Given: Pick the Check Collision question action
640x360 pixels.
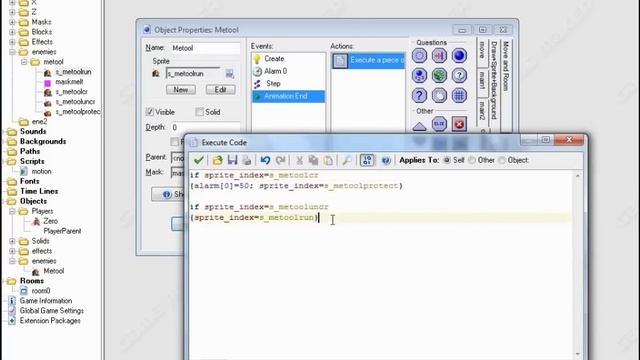Looking at the screenshot, I should 439,56.
